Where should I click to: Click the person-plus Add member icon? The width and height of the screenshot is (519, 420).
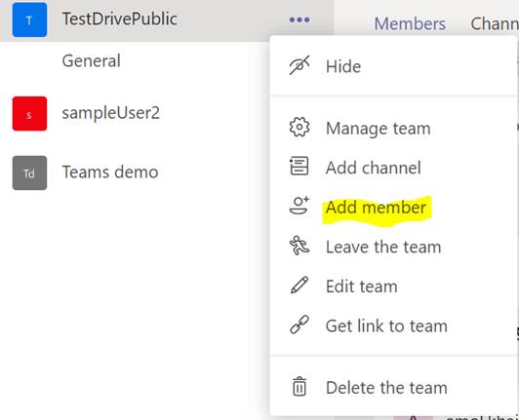click(x=299, y=206)
